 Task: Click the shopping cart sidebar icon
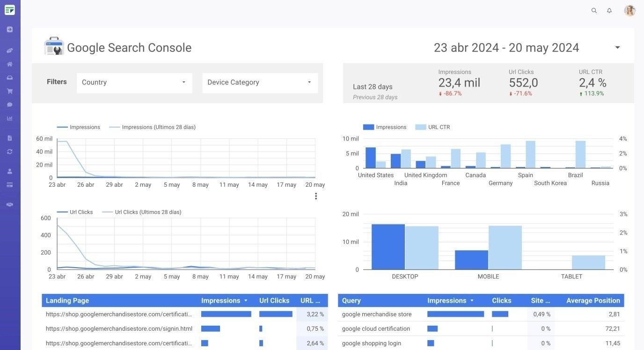pos(9,90)
